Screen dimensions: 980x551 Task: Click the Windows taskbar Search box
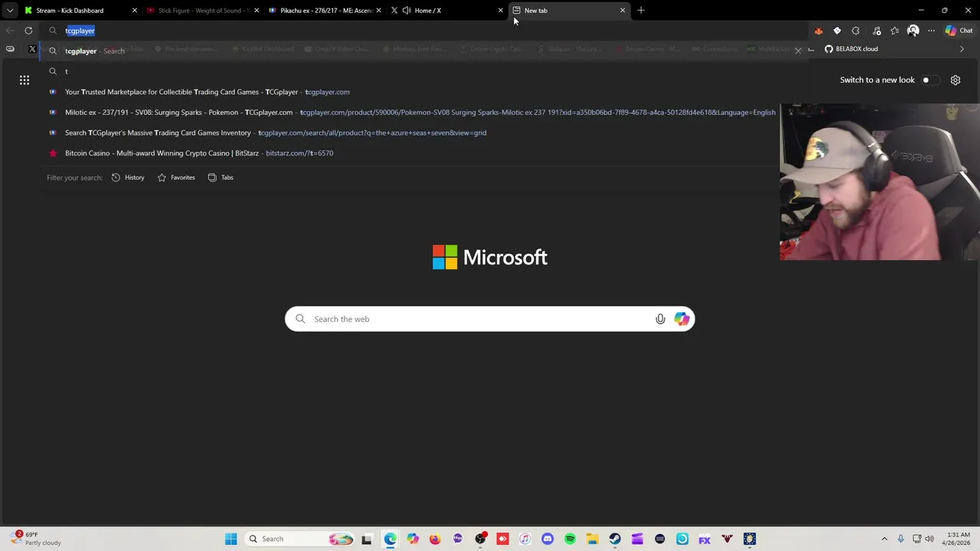(x=300, y=539)
